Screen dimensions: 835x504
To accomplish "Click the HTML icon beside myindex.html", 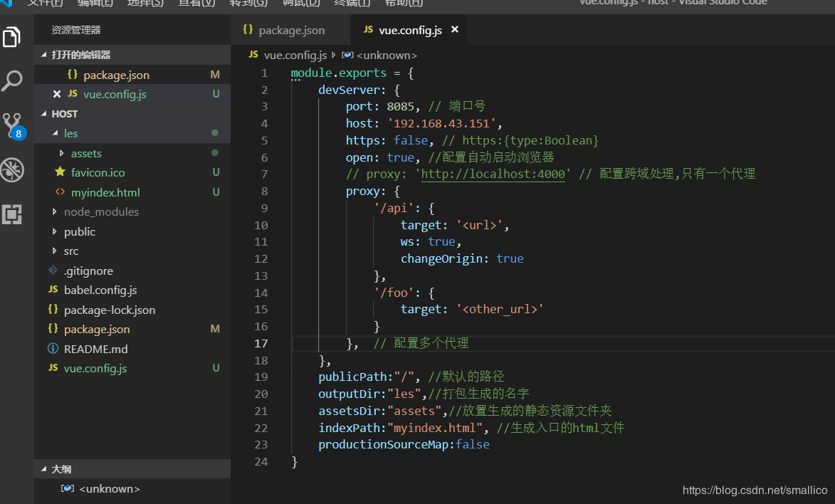I will (60, 191).
